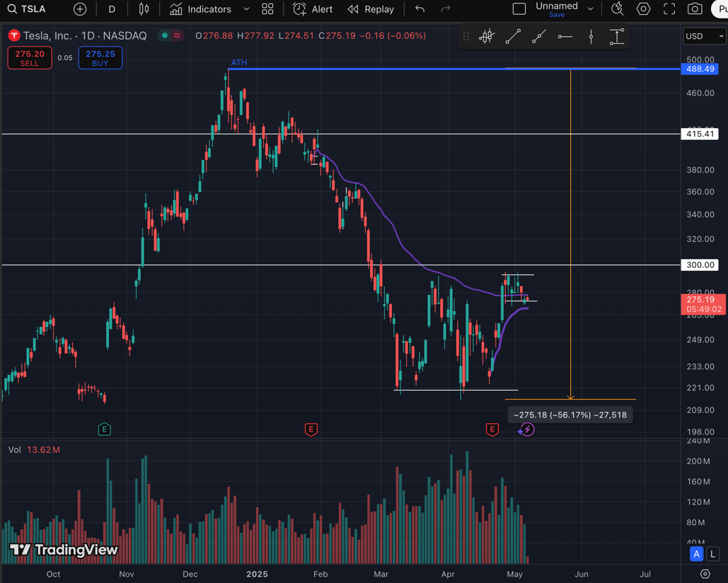This screenshot has width=728, height=583.
Task: Enter fullscreen mode
Action: click(669, 8)
